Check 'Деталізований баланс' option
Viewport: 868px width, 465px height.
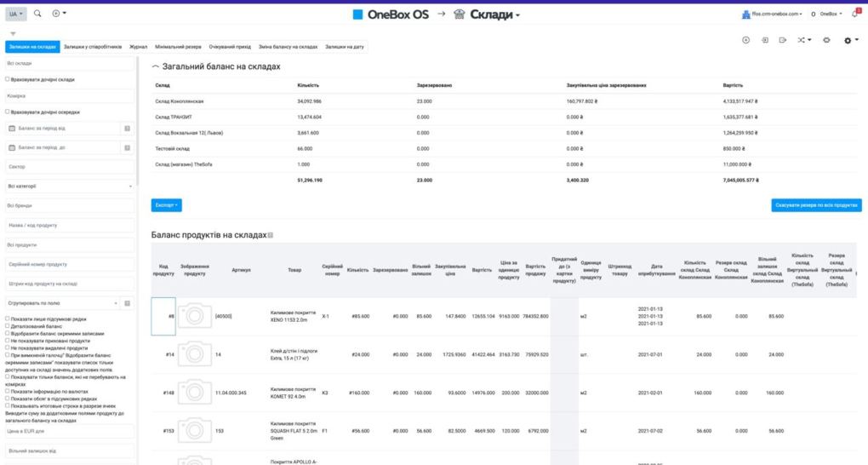pos(8,326)
